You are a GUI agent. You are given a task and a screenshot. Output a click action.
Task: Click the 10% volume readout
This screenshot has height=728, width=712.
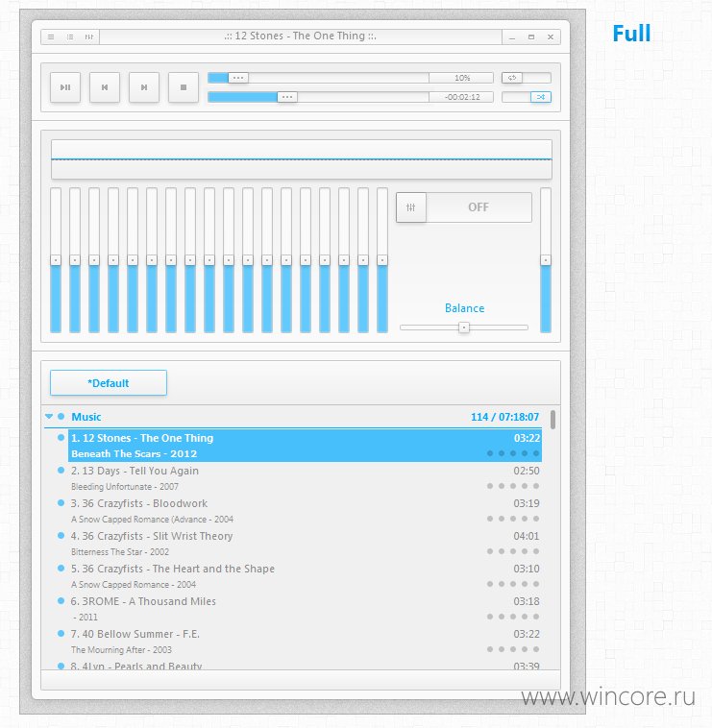point(461,78)
